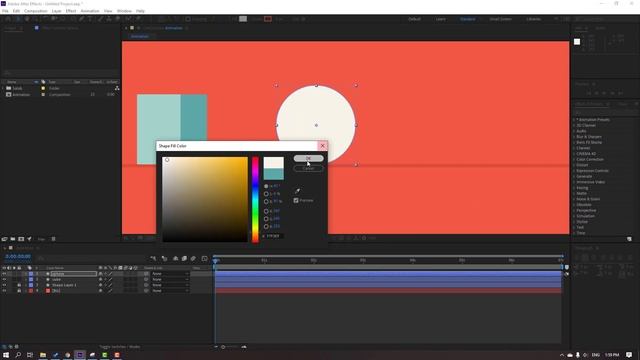640x360 pixels.
Task: Switch to the Default workspace
Action: coord(414,19)
